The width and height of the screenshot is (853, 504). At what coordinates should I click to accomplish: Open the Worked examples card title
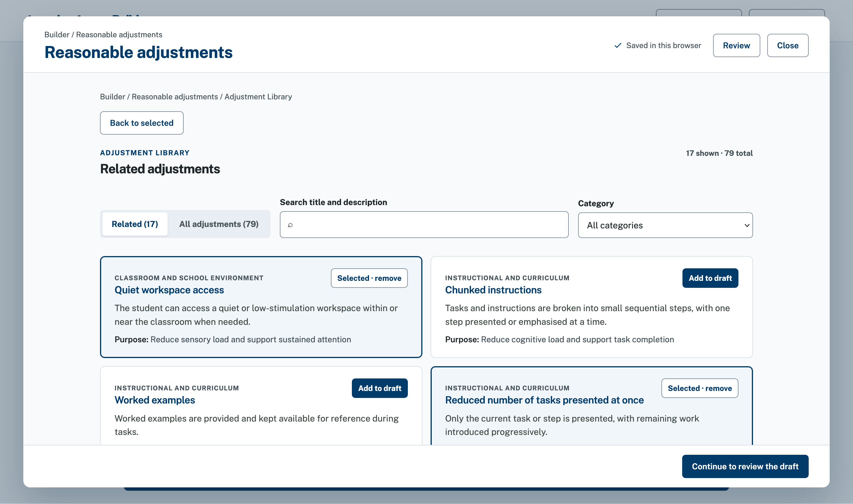point(155,400)
